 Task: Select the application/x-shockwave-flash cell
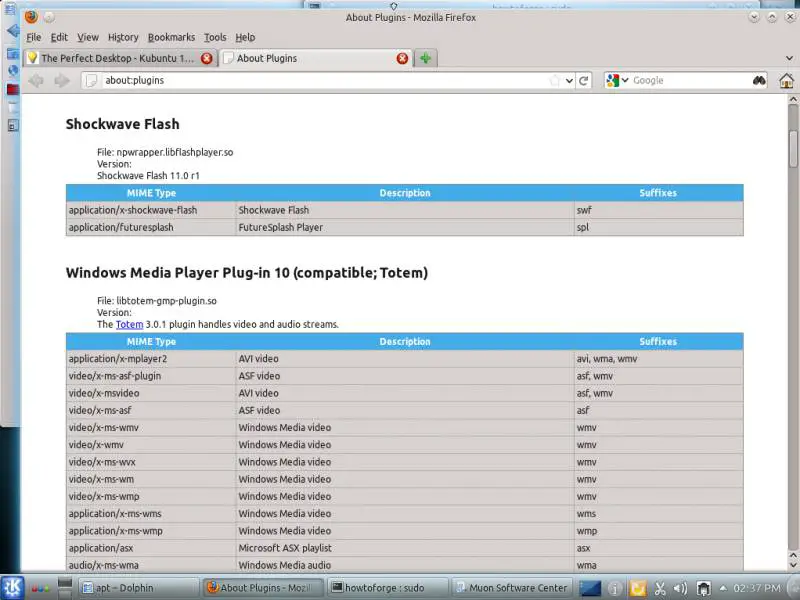151,210
